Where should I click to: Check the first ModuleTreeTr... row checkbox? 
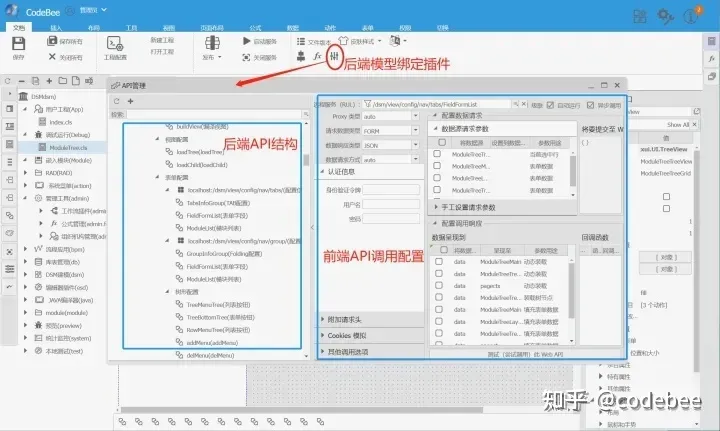437,154
